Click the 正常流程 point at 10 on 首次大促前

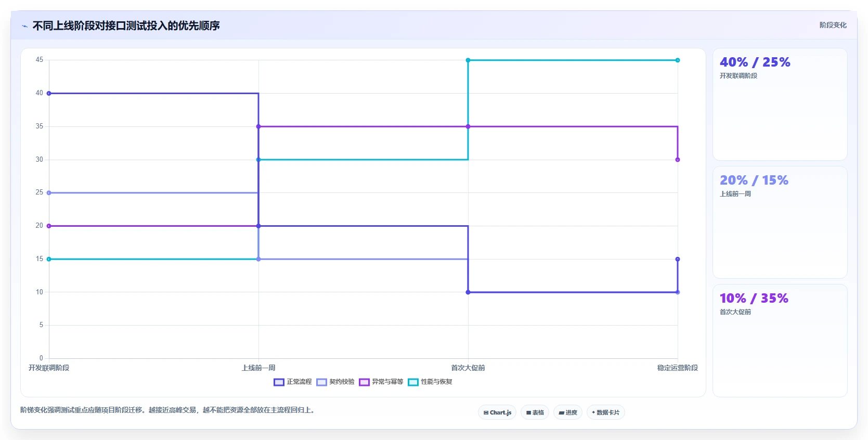(468, 292)
